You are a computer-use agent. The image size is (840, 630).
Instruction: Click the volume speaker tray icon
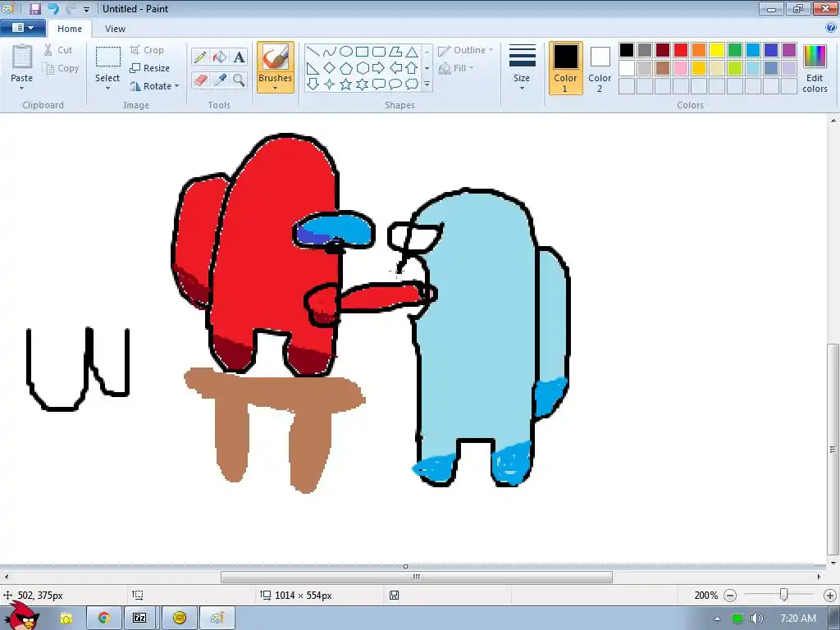756,619
